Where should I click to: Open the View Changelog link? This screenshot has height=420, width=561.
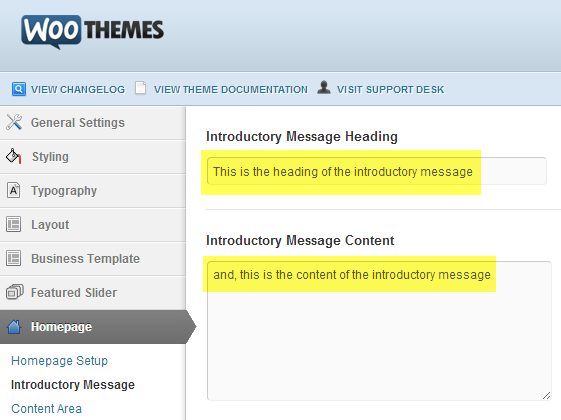point(78,89)
